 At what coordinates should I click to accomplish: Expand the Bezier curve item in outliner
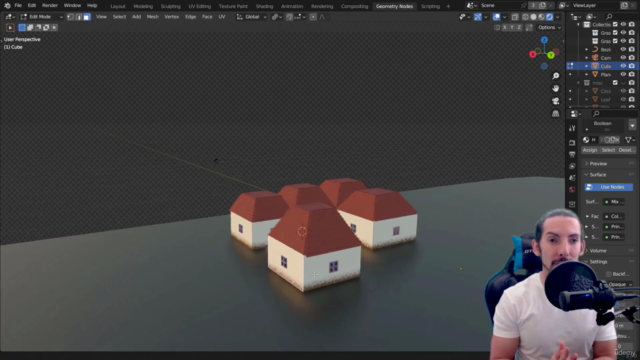click(x=587, y=49)
